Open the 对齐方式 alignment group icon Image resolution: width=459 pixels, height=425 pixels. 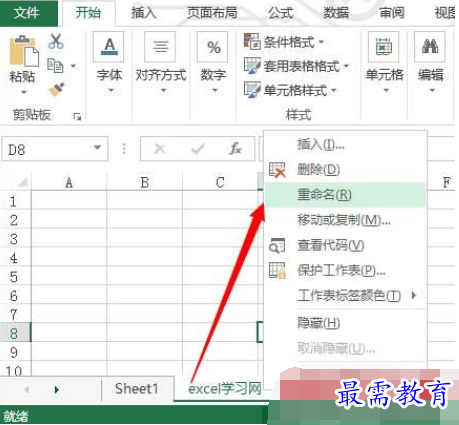(160, 47)
